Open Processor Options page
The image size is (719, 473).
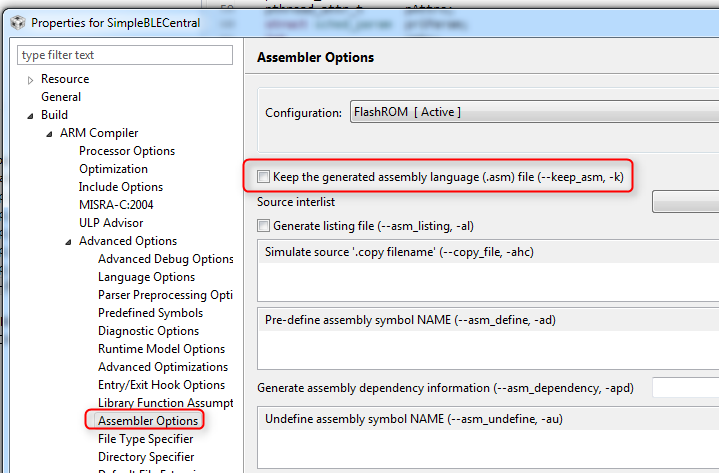click(x=127, y=151)
